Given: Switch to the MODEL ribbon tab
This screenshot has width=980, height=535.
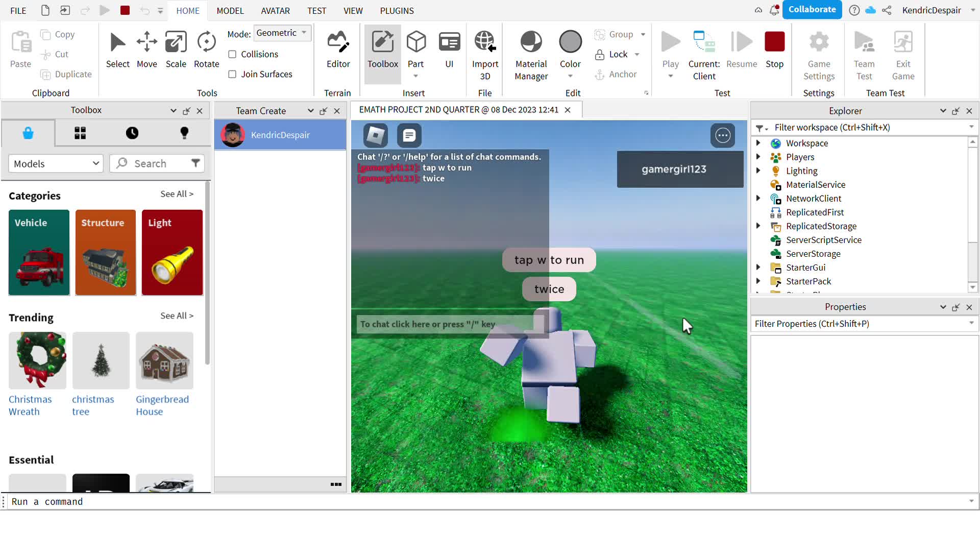Looking at the screenshot, I should coord(230,10).
